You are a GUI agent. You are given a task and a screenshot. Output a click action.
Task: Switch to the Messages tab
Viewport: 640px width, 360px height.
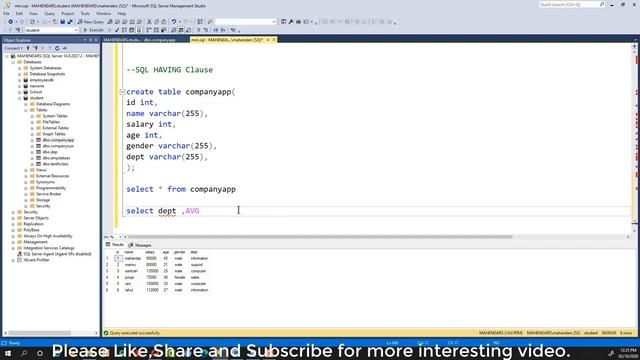pos(140,245)
